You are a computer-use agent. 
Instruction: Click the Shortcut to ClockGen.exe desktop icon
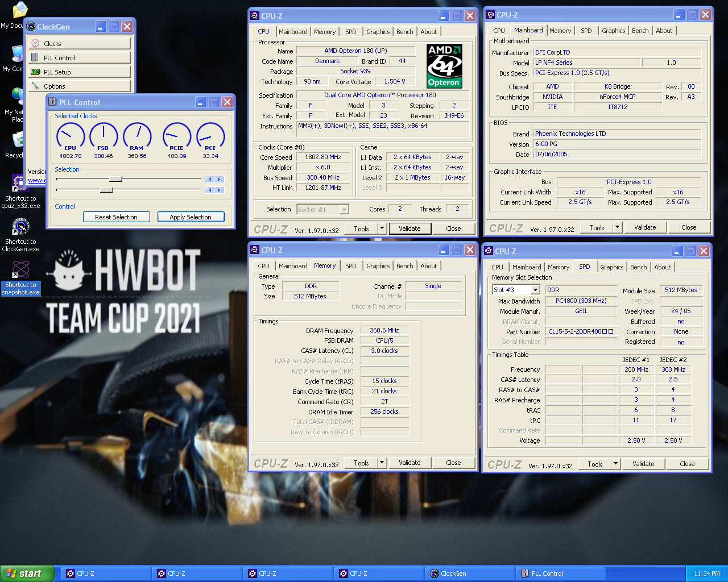coord(20,235)
